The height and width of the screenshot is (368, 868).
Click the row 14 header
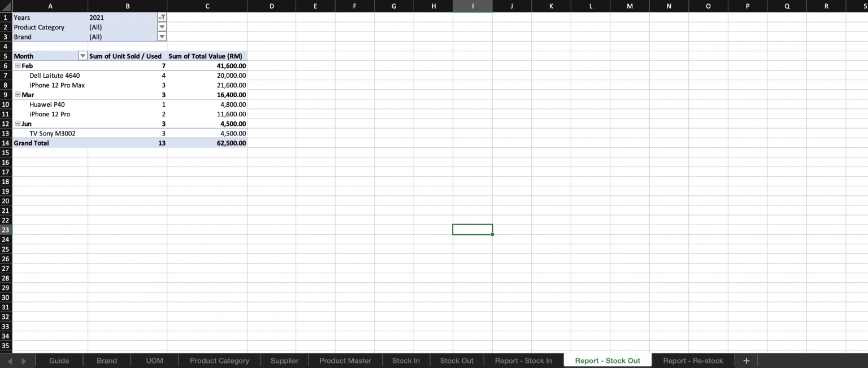pos(5,143)
